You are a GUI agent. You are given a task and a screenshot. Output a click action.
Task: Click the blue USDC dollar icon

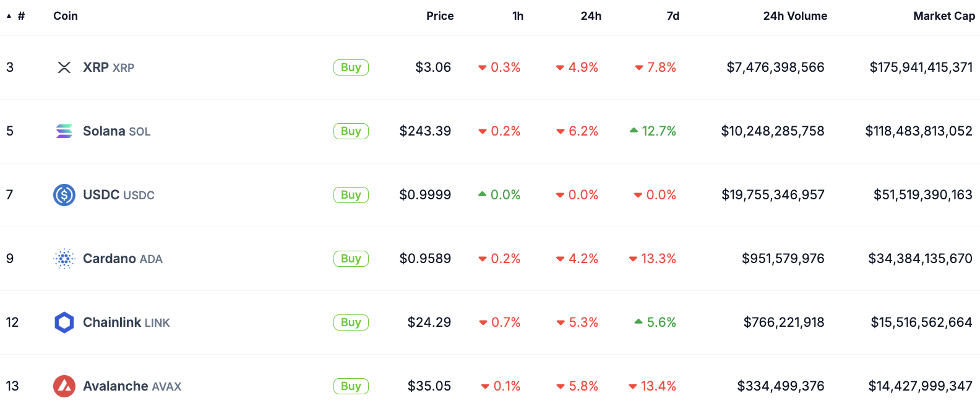(x=64, y=194)
